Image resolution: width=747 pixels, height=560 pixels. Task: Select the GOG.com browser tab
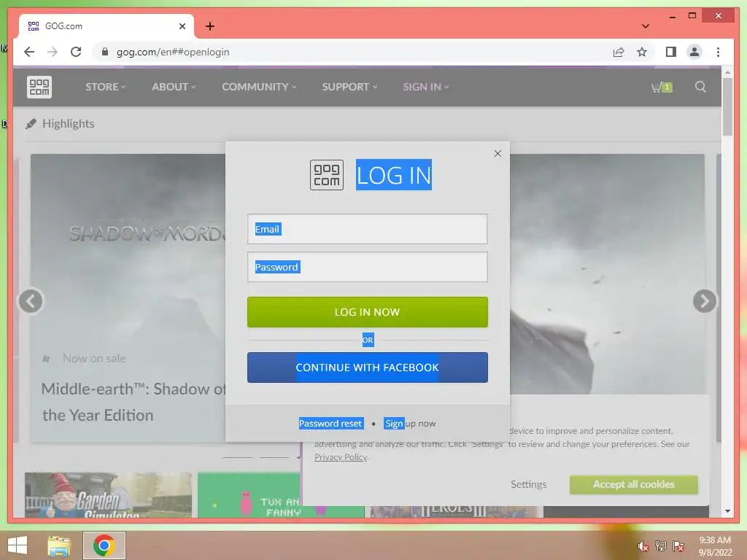pyautogui.click(x=106, y=26)
